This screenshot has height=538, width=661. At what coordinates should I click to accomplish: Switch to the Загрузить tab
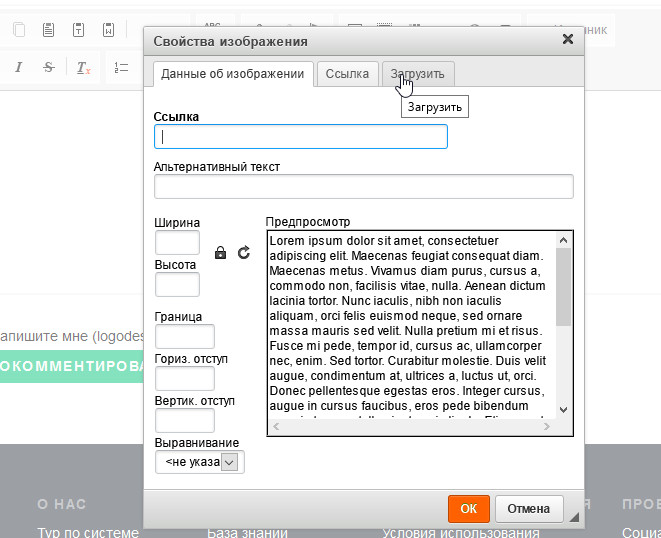click(419, 73)
